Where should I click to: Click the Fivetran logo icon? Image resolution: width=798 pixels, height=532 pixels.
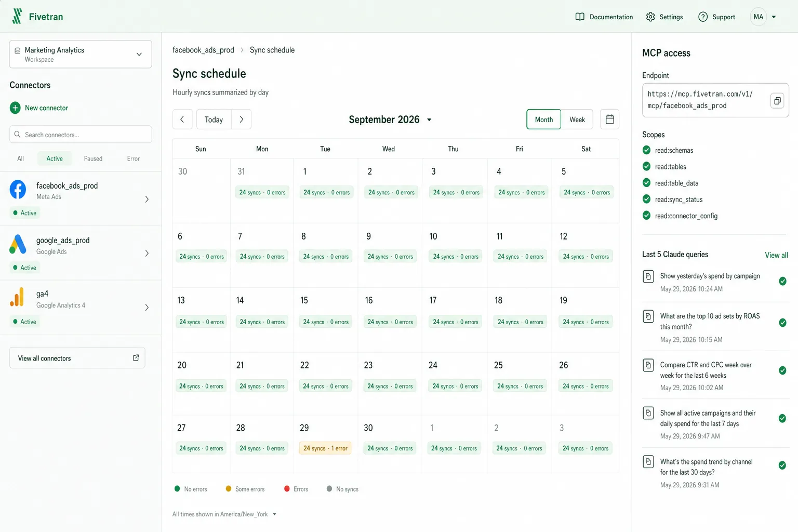(17, 16)
